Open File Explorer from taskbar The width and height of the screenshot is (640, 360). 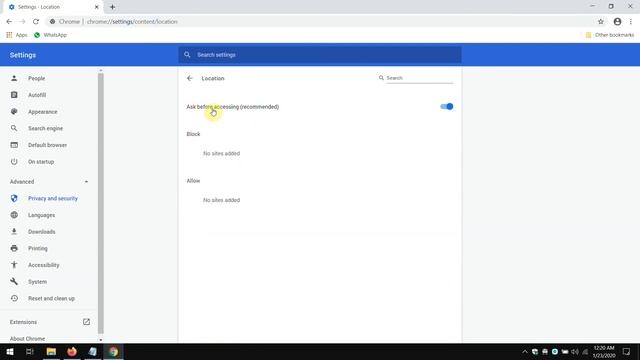51,351
